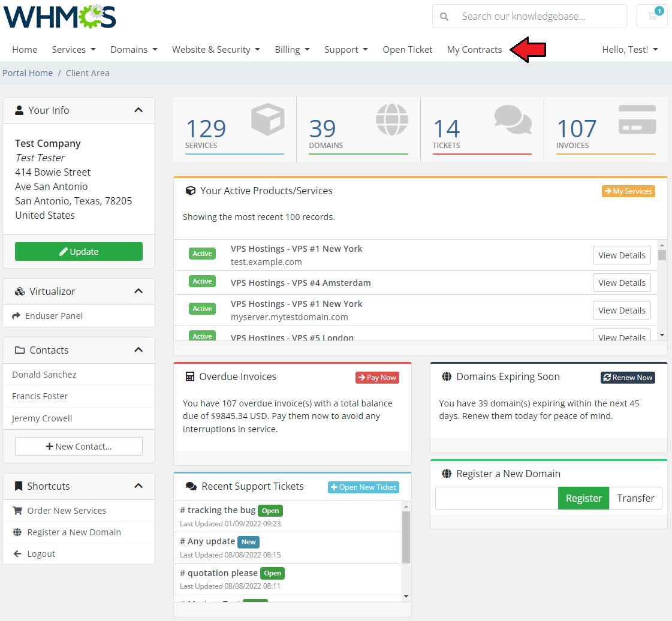Image resolution: width=672 pixels, height=621 pixels.
Task: Click the Portal Home breadcrumb
Action: pos(28,73)
